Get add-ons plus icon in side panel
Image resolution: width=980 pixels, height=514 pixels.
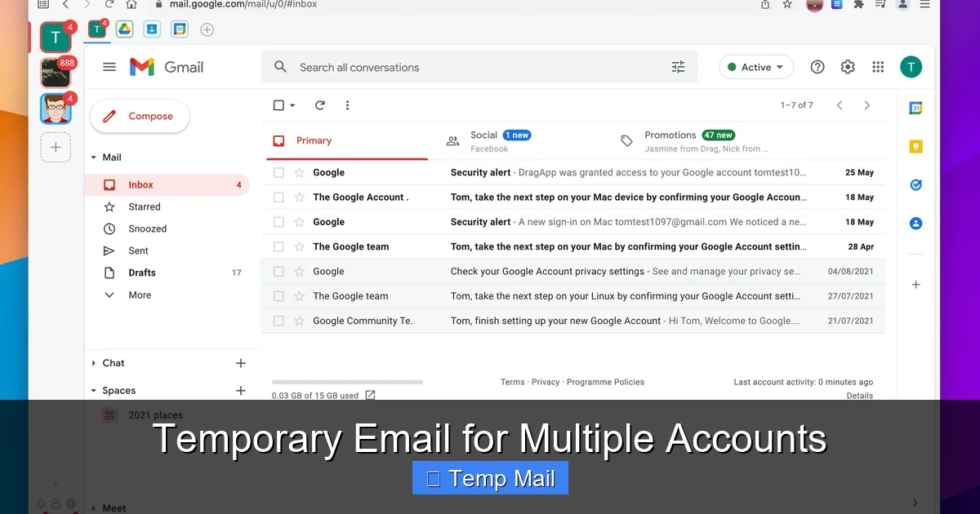915,285
